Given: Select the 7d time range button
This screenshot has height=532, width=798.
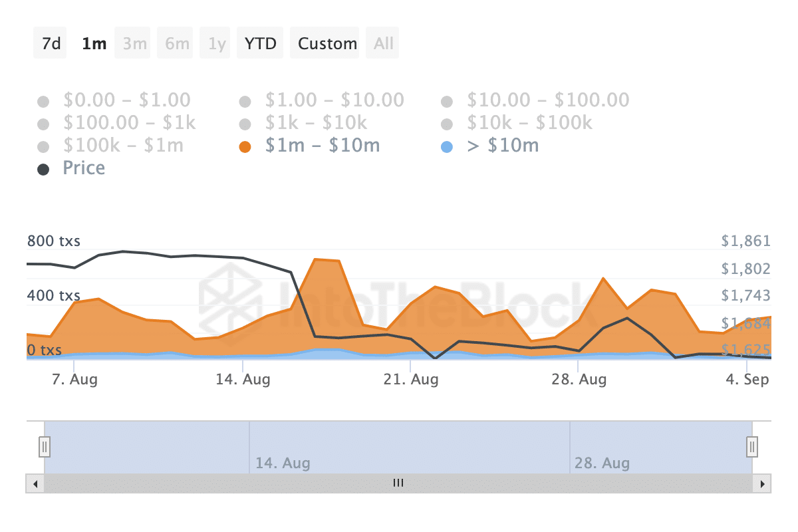Looking at the screenshot, I should coord(51,44).
